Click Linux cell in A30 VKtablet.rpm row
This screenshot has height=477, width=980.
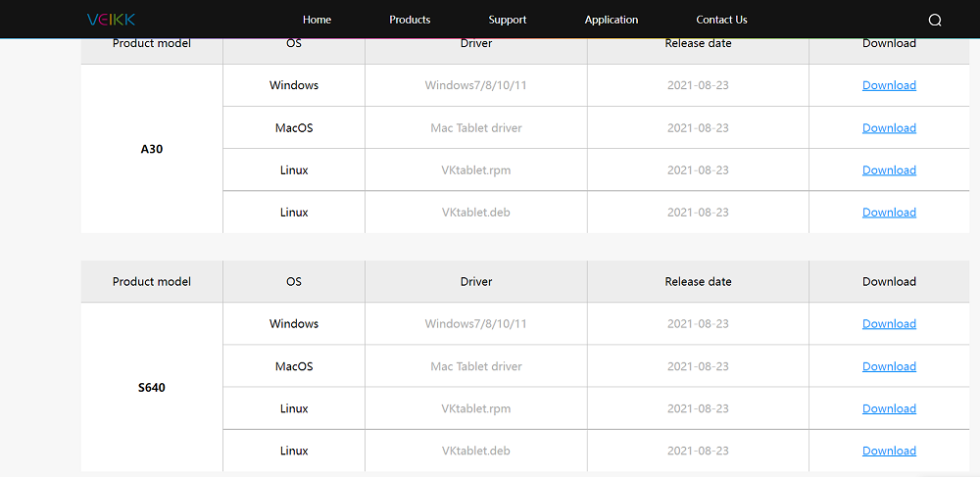click(294, 169)
